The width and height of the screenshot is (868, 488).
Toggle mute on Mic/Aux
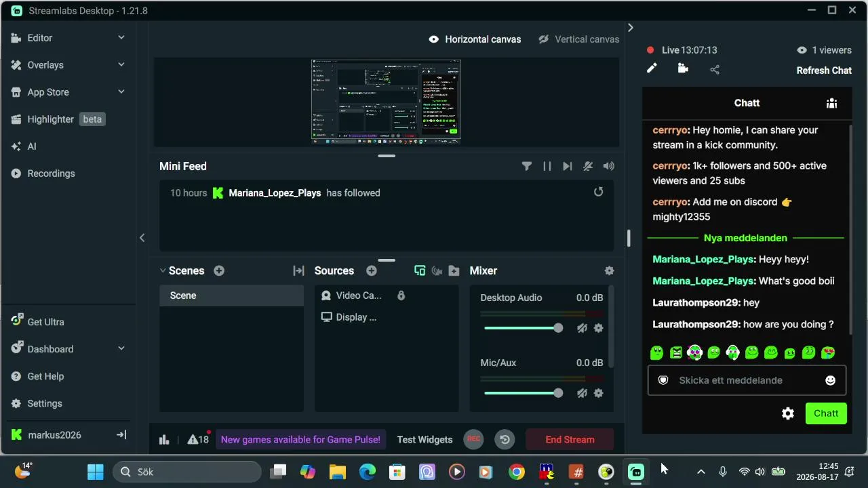click(x=582, y=393)
